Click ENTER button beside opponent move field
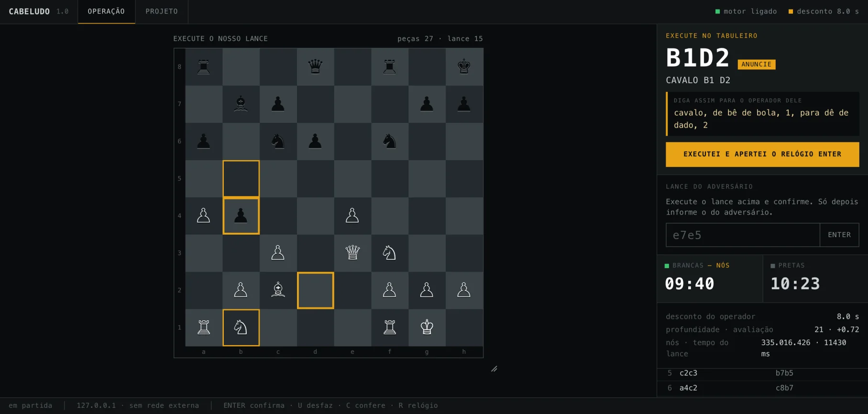868x414 pixels. click(x=839, y=235)
